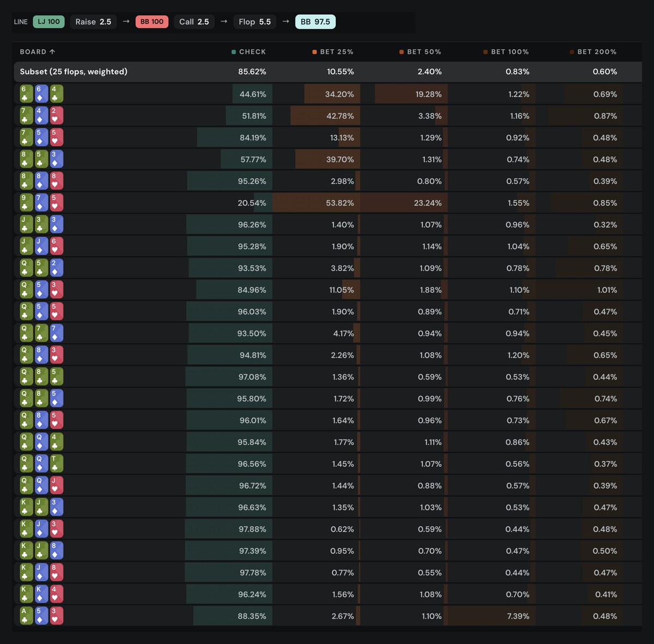
Task: Open the Q♣ 8♣ 5♦ flop cards
Action: point(41,399)
